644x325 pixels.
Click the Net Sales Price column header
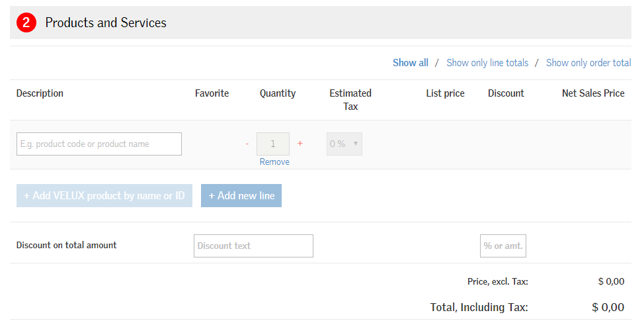click(593, 93)
